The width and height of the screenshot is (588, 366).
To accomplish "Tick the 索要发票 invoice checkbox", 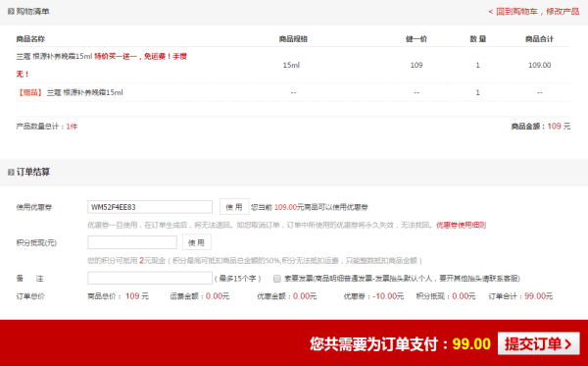I will point(277,279).
